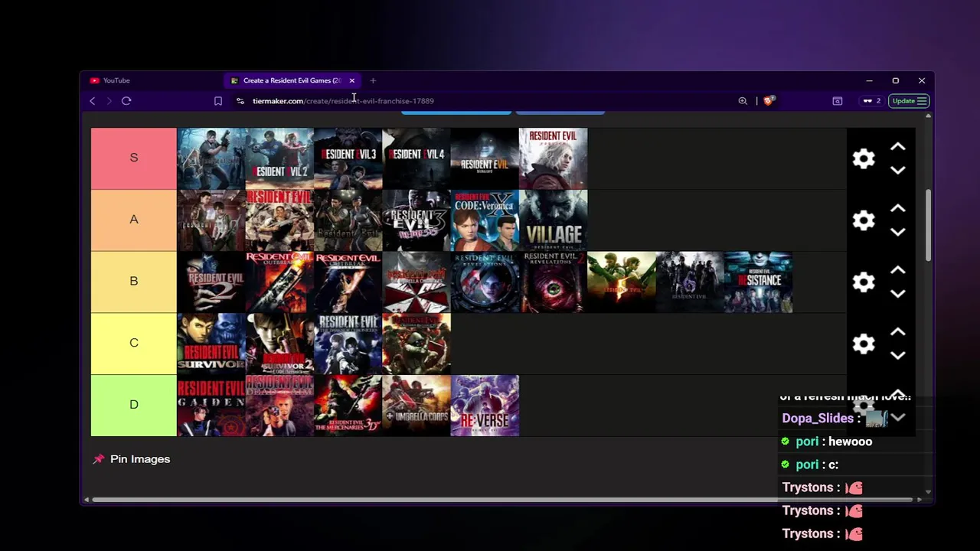
Task: Click the green D tier label
Action: tap(134, 406)
